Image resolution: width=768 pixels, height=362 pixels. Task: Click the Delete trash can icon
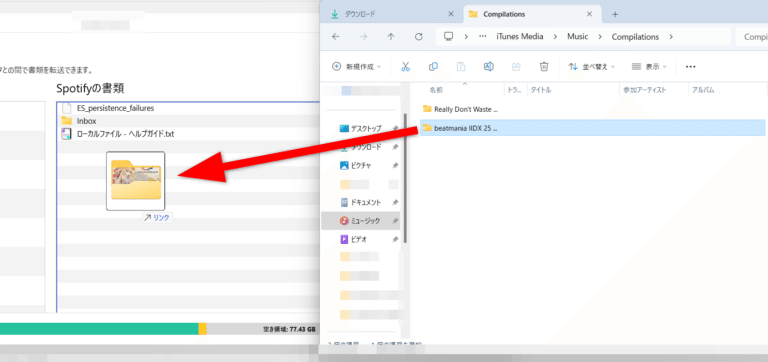coord(544,67)
